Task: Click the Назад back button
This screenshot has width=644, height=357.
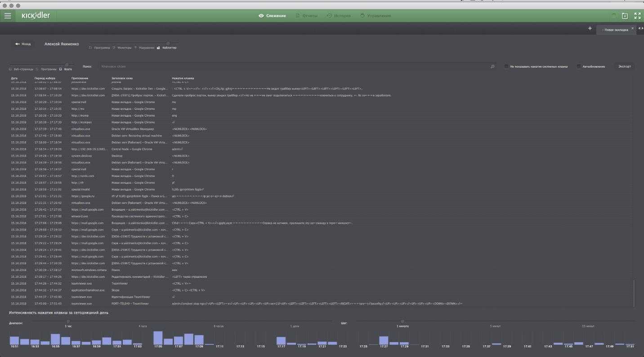Action: [23, 44]
